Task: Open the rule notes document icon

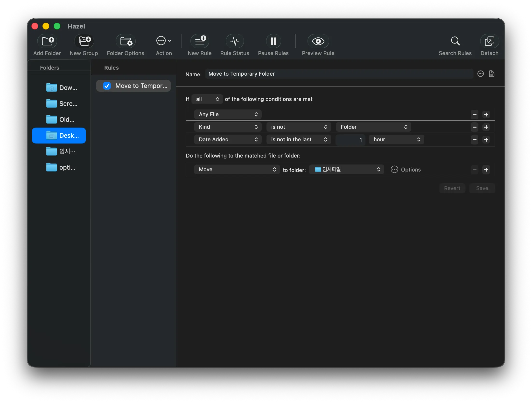Action: 492,74
